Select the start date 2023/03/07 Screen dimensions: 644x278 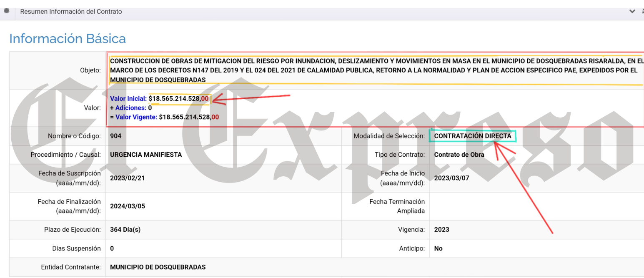tap(451, 178)
